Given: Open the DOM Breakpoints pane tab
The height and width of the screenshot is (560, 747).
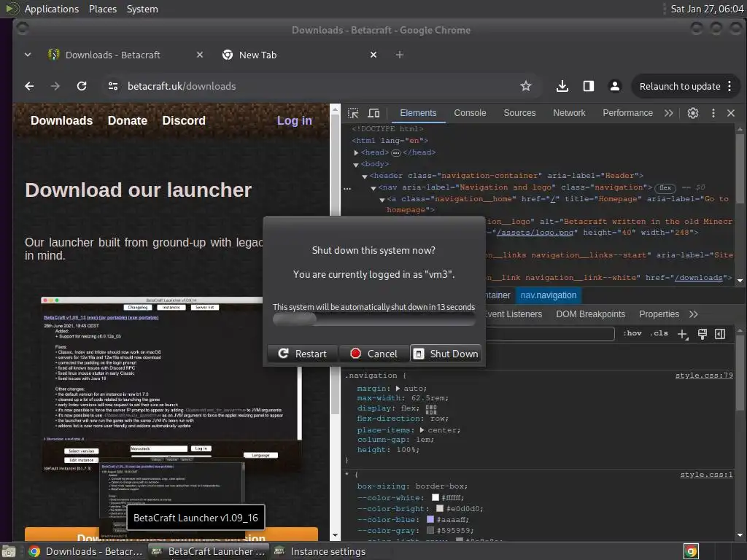Looking at the screenshot, I should point(590,314).
